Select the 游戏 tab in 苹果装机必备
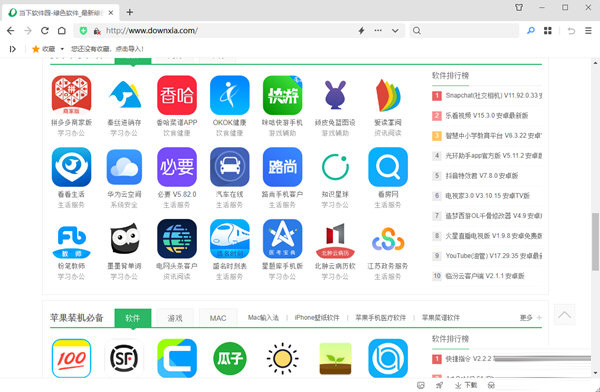Image resolution: width=600 pixels, height=392 pixels. [x=175, y=318]
